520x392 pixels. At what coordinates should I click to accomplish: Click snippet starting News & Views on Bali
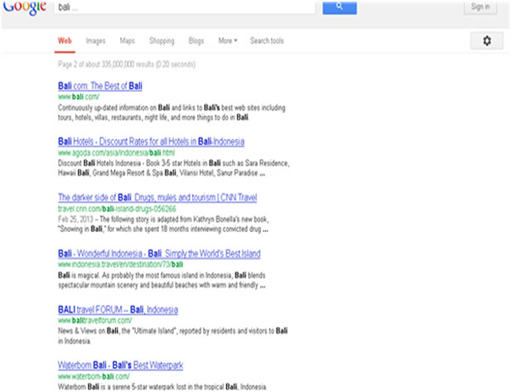point(173,336)
